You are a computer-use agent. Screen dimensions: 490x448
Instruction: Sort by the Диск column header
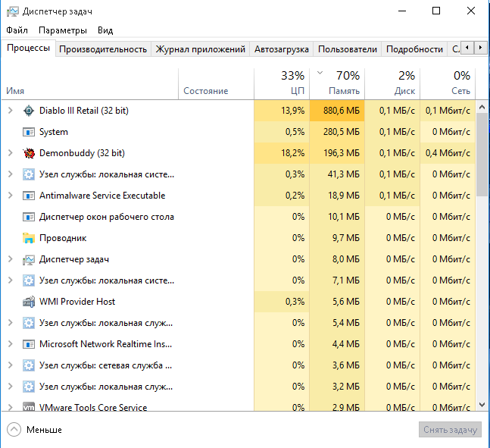coord(392,84)
